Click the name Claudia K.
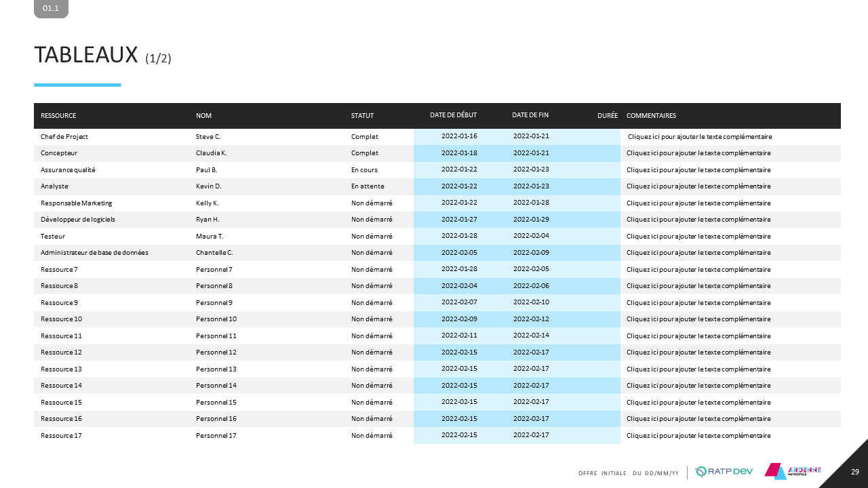Image resolution: width=868 pixels, height=488 pixels. (x=212, y=153)
